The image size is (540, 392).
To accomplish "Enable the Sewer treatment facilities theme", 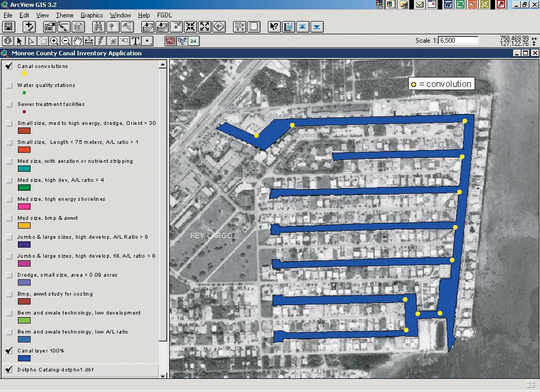I will (x=9, y=104).
